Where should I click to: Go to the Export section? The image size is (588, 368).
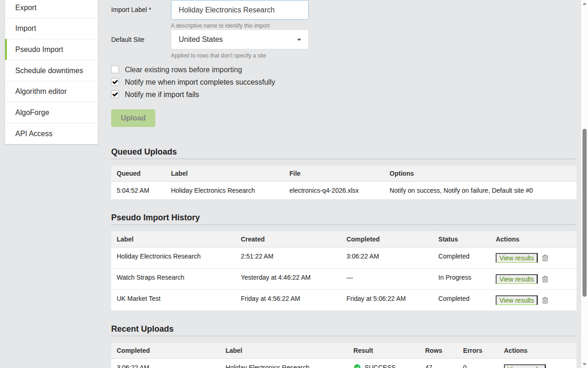[x=26, y=7]
